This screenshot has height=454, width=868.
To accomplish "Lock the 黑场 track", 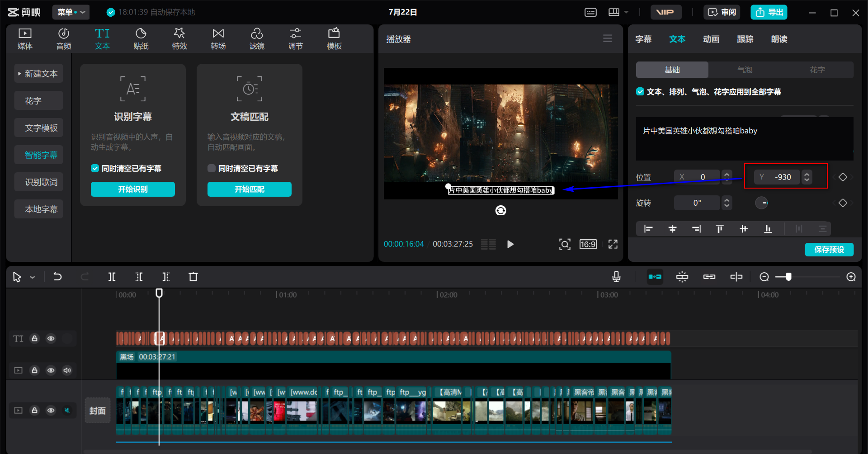I will (x=34, y=370).
